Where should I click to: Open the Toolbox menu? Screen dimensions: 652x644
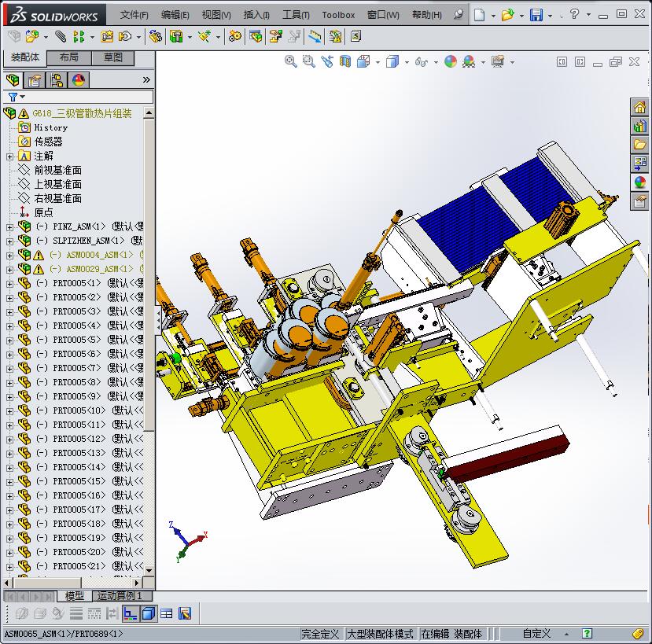tap(338, 15)
